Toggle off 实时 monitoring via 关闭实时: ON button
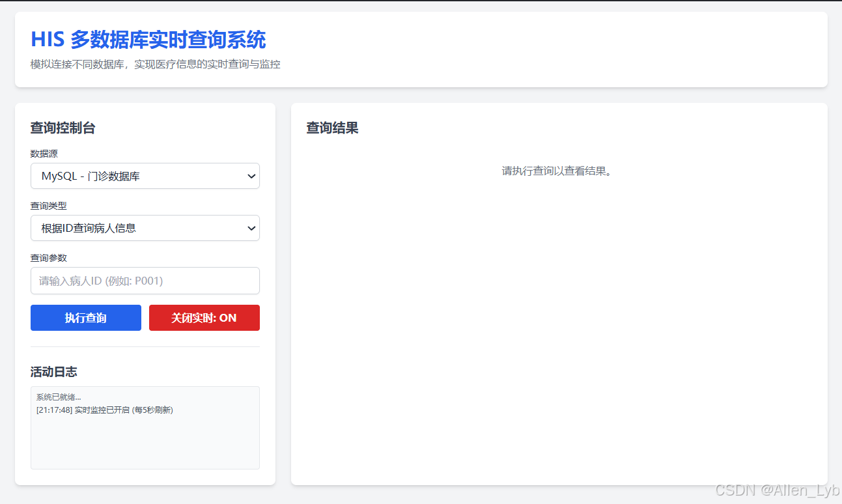Screen dimensions: 842x504 (204, 318)
